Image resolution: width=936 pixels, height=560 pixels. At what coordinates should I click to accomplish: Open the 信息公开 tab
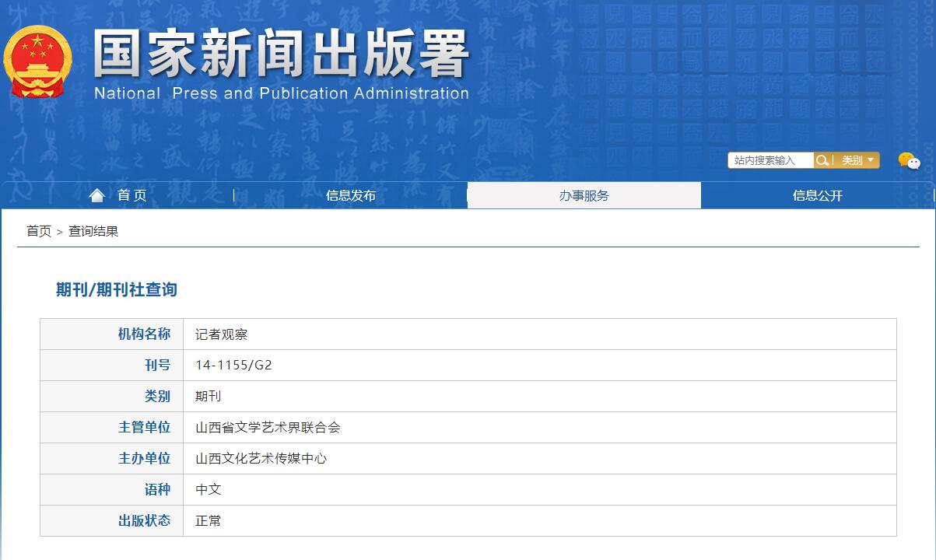click(x=817, y=195)
